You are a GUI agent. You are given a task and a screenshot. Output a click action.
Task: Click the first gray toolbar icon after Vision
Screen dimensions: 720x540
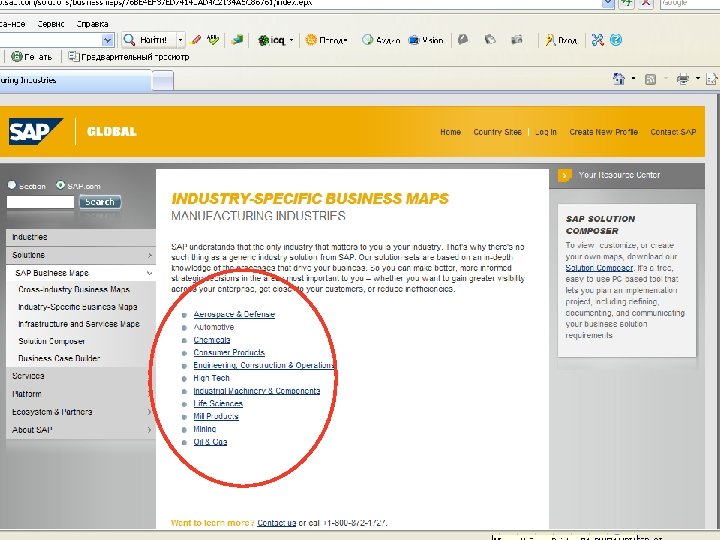coord(463,39)
